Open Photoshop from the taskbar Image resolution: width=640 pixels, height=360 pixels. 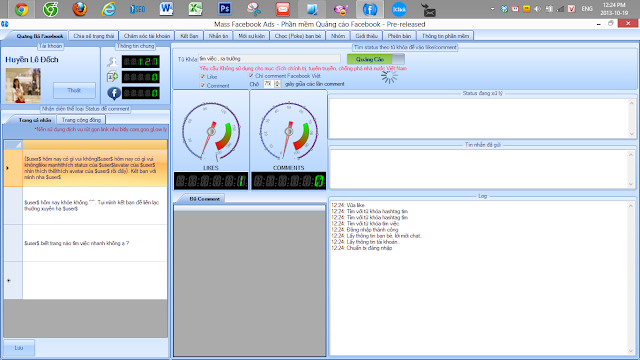224,9
